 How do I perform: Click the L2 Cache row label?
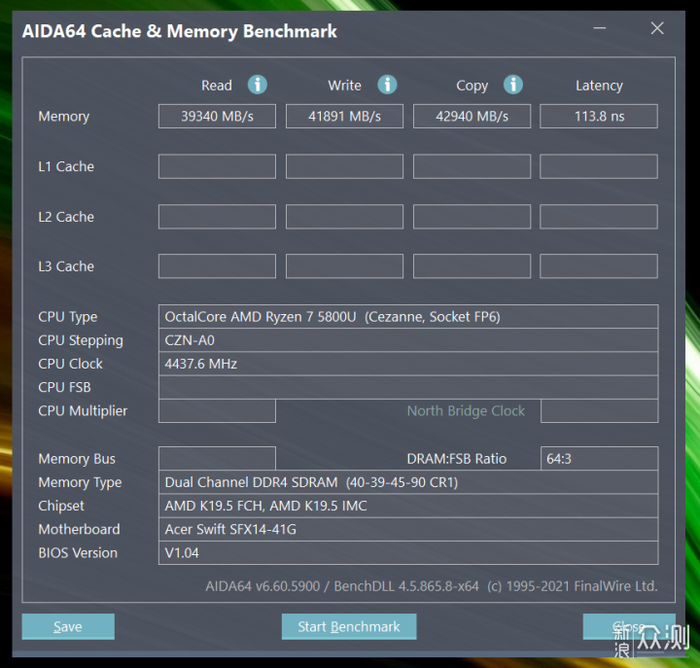tap(66, 217)
